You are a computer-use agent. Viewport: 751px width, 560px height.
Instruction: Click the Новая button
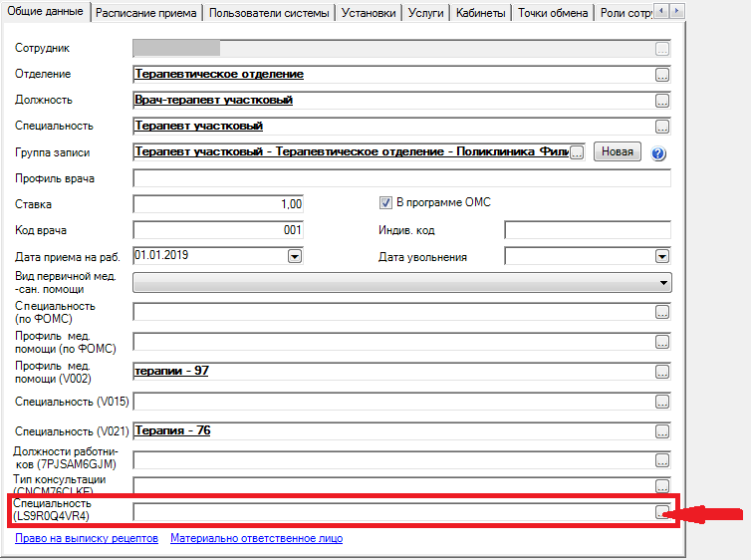[617, 152]
